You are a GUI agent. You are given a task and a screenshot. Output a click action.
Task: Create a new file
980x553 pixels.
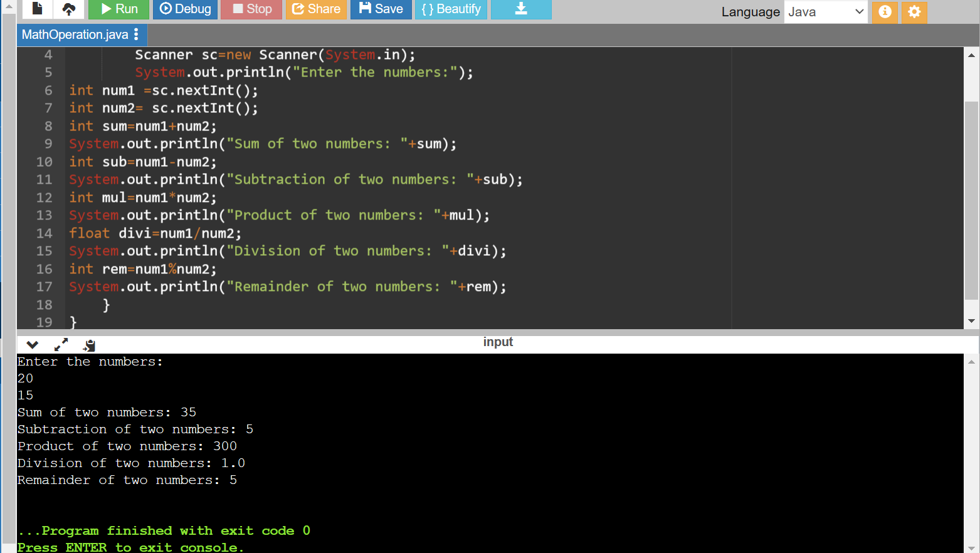[x=36, y=9]
